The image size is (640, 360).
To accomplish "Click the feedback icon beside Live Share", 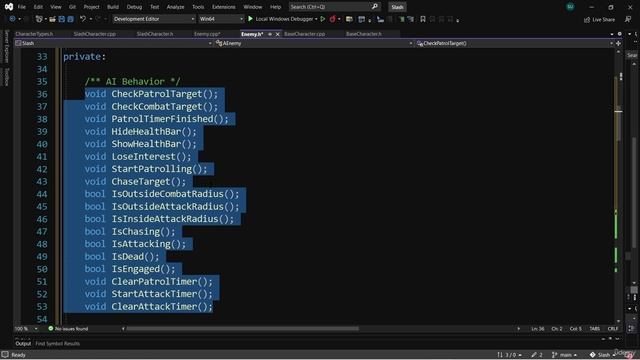I will pyautogui.click(x=628, y=19).
